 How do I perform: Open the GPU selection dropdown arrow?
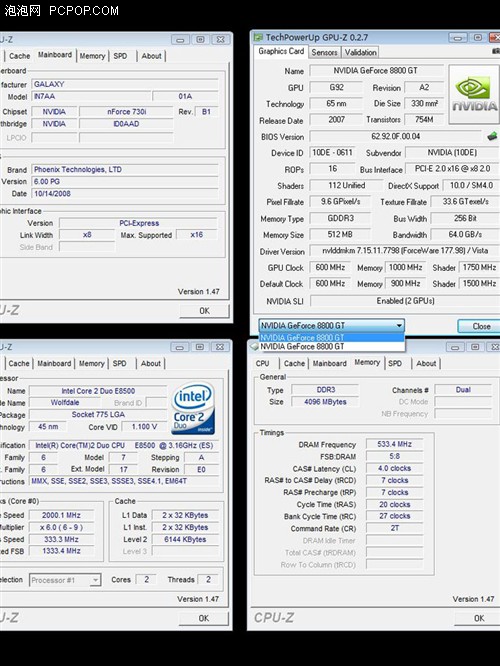[399, 326]
